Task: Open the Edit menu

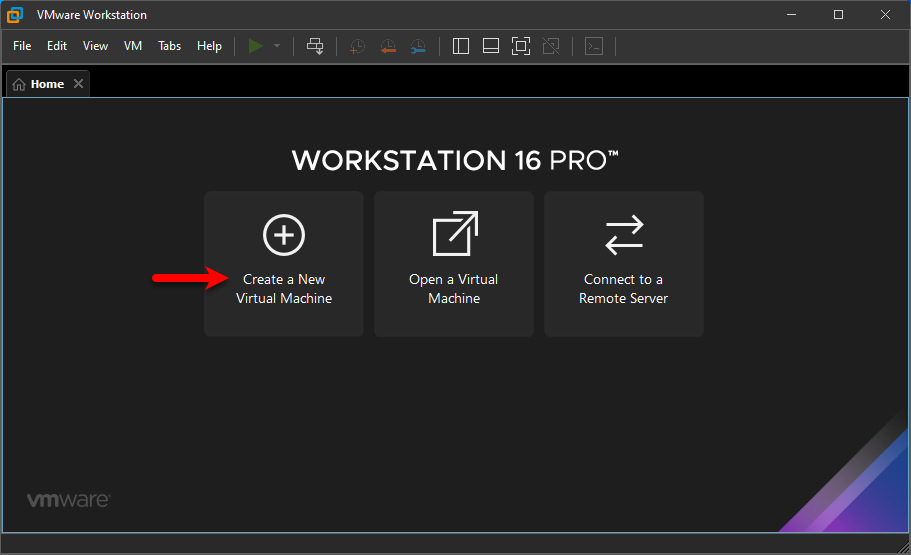Action: coord(57,46)
